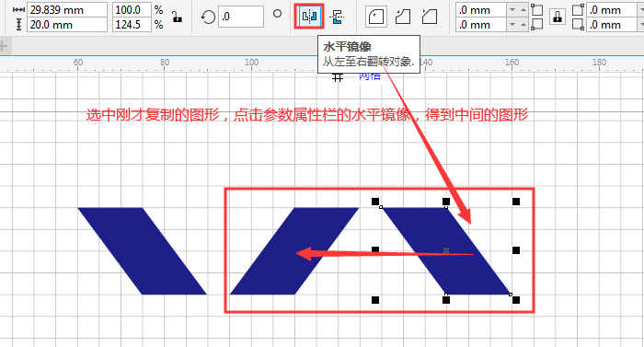This screenshot has width=644, height=347.
Task: Click the bottom-left corner radius field
Action: click(x=481, y=25)
